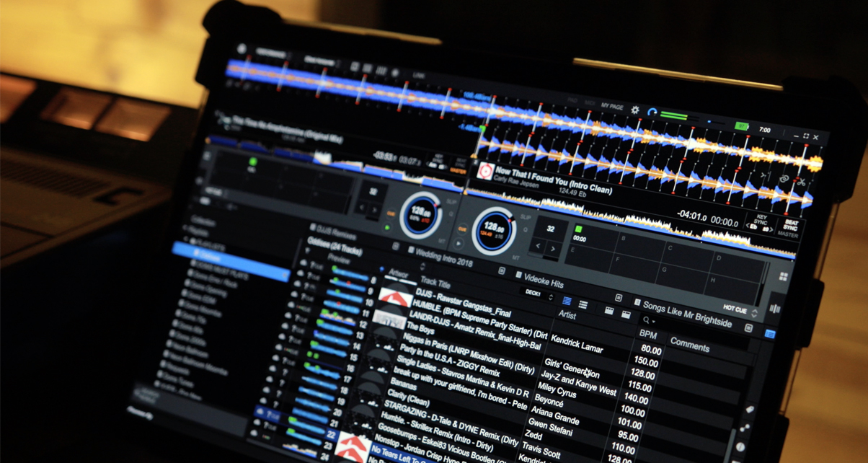Click the artwork icon beside Now That I Found You
The image size is (868, 463).
pyautogui.click(x=485, y=171)
